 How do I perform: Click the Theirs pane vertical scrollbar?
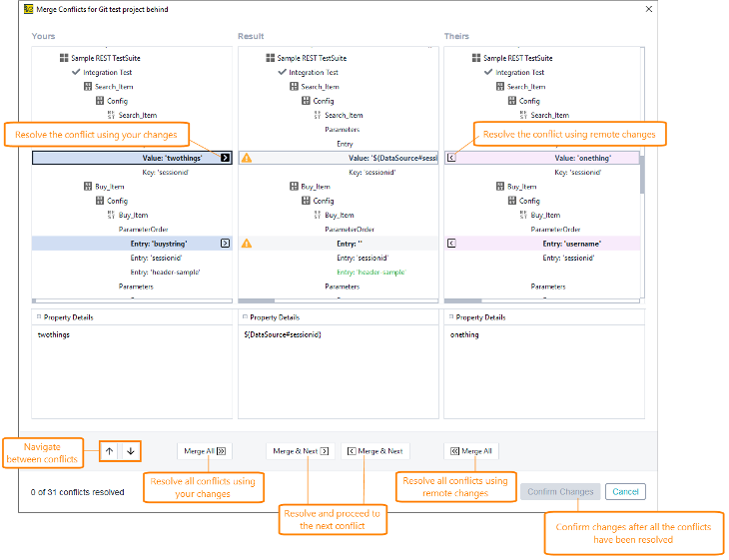[642, 175]
